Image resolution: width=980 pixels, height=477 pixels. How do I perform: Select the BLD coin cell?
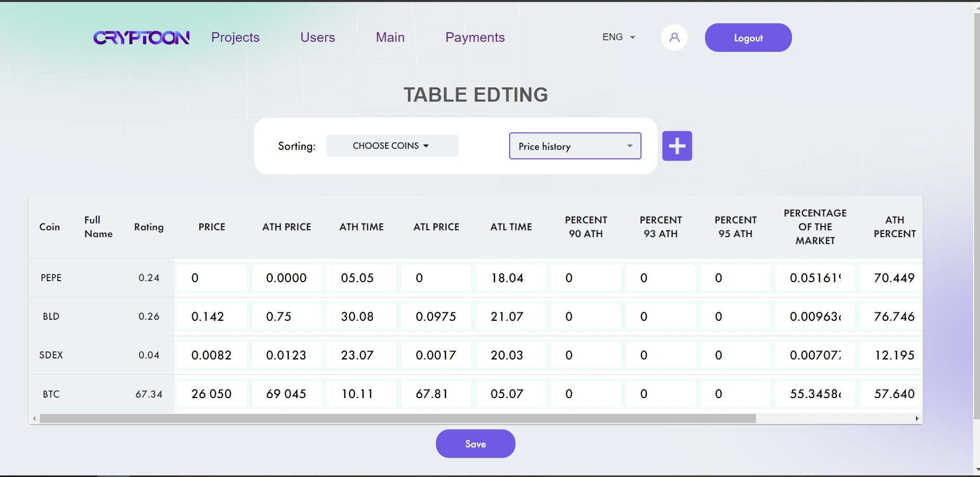click(51, 317)
